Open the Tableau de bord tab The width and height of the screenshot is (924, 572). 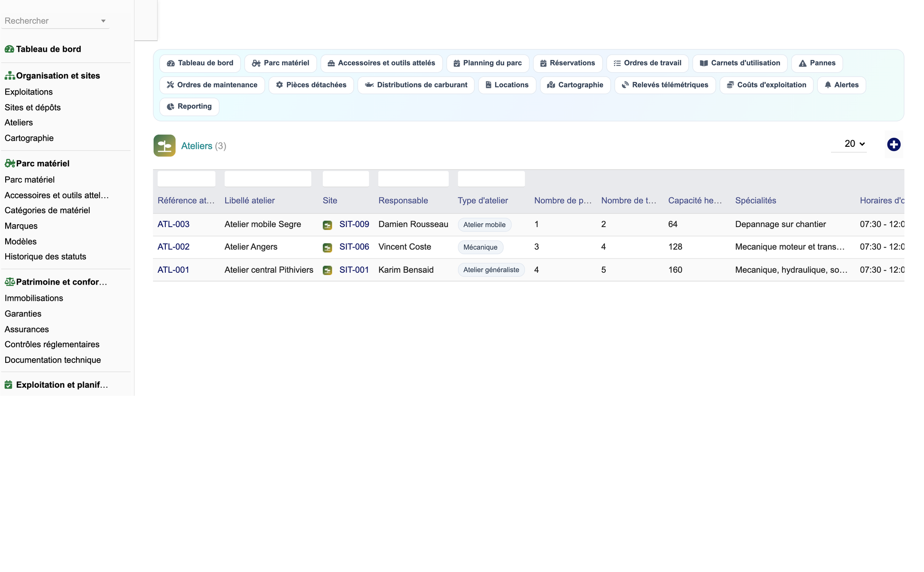[200, 63]
